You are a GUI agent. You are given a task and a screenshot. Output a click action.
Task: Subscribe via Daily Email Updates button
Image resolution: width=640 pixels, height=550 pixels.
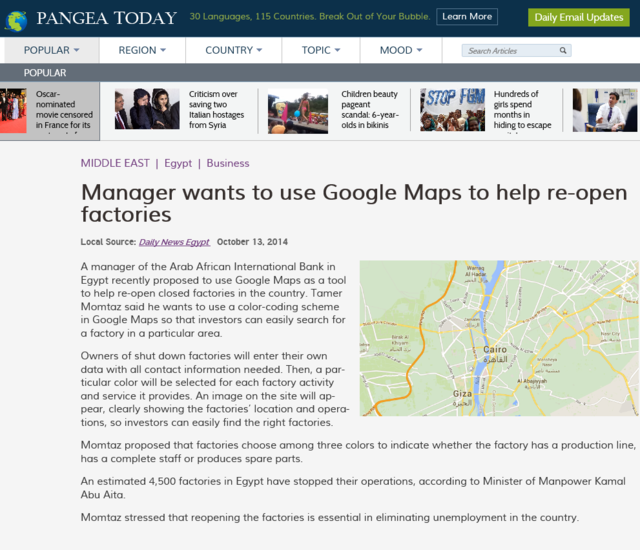(x=578, y=17)
